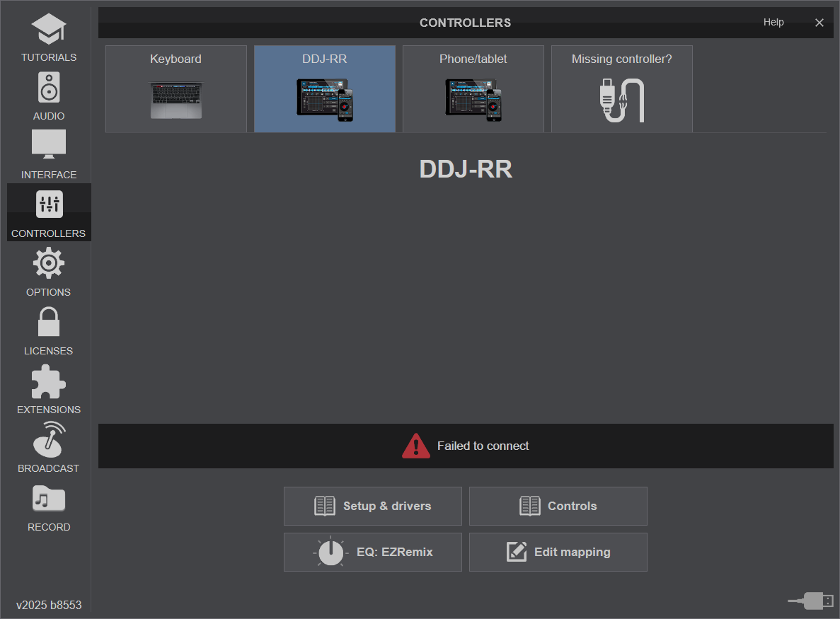Click the USB plug icon at bottom right
The image size is (840, 619).
point(811,601)
